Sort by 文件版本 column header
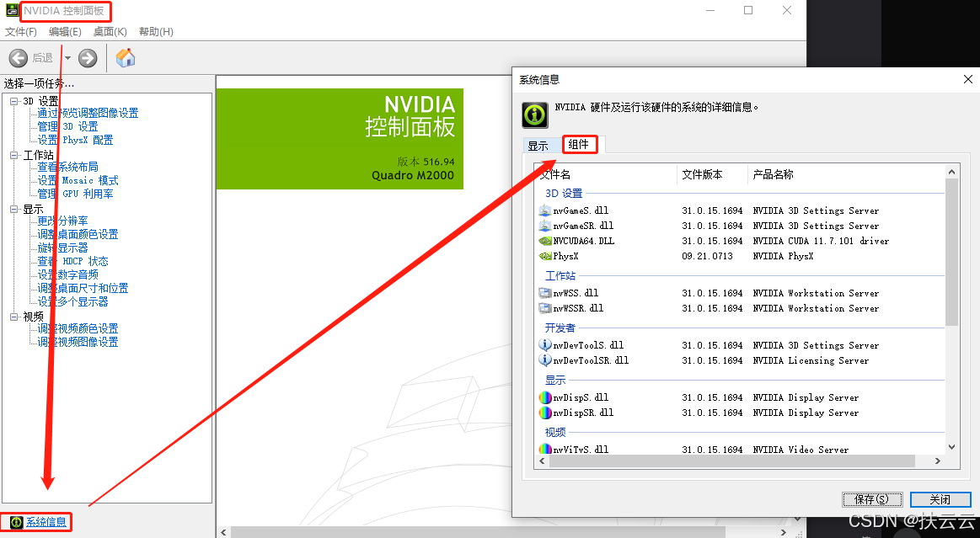Image resolution: width=980 pixels, height=538 pixels. pyautogui.click(x=713, y=175)
